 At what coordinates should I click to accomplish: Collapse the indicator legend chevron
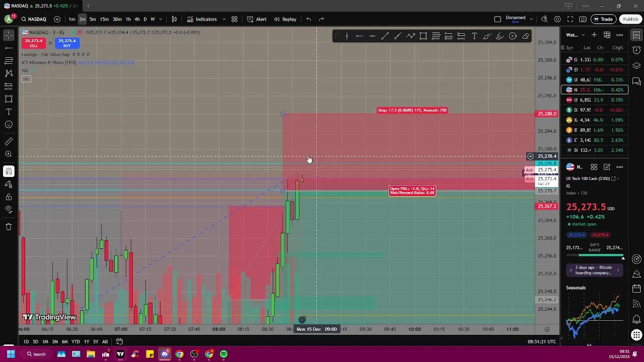click(x=26, y=79)
